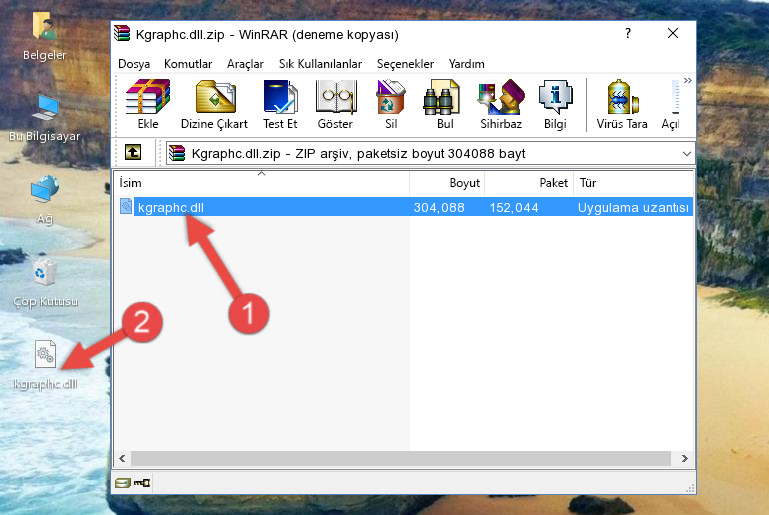
Task: Click the Dizine Çıkart extract icon
Action: pos(214,104)
